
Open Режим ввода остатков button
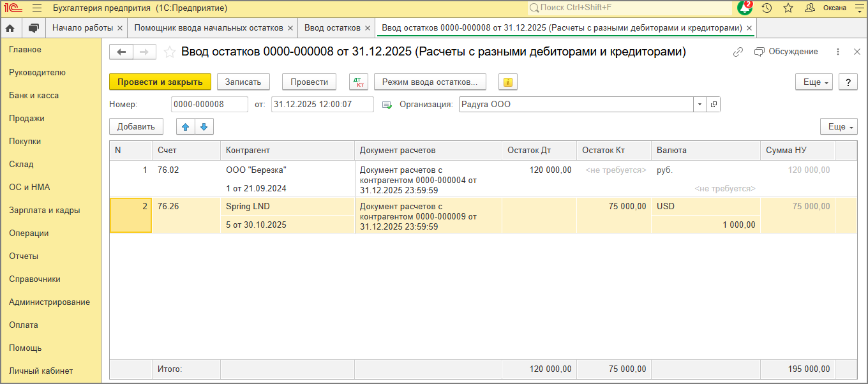coord(430,82)
